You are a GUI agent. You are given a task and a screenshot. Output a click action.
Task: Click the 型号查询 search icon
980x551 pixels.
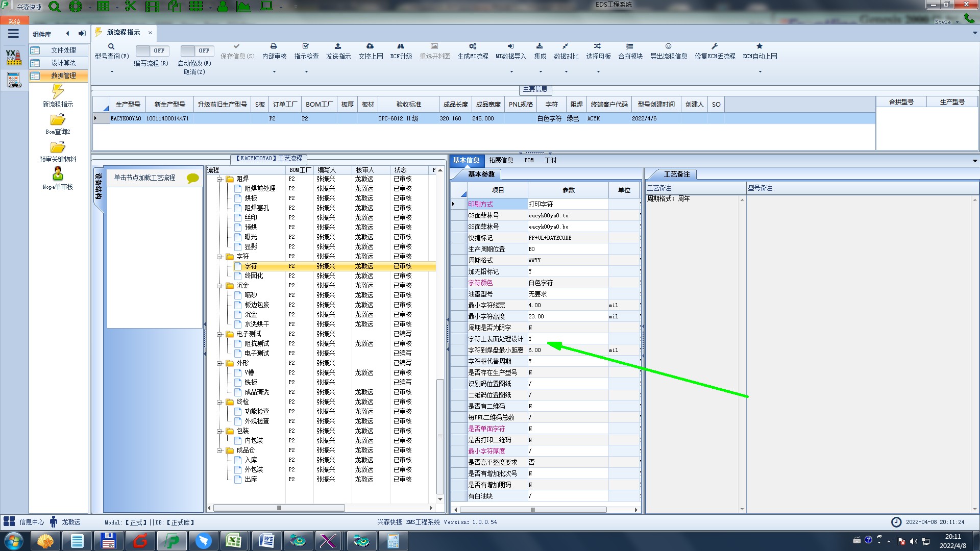[111, 46]
